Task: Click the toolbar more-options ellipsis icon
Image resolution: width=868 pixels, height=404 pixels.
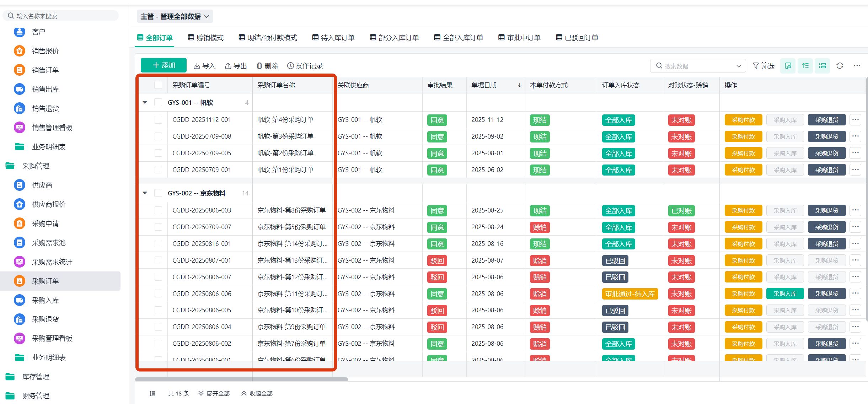Action: pos(857,66)
